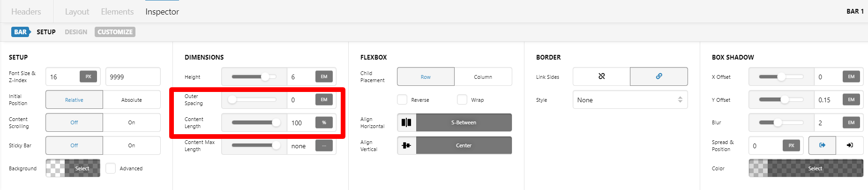Click the CUSTOMIZE button
Screen dimensions: 868x190
[x=115, y=32]
